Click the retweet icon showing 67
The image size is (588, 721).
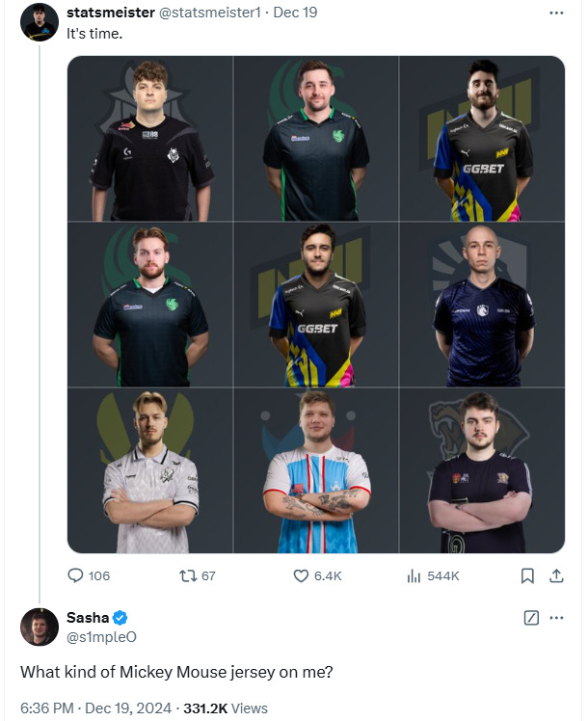point(188,575)
